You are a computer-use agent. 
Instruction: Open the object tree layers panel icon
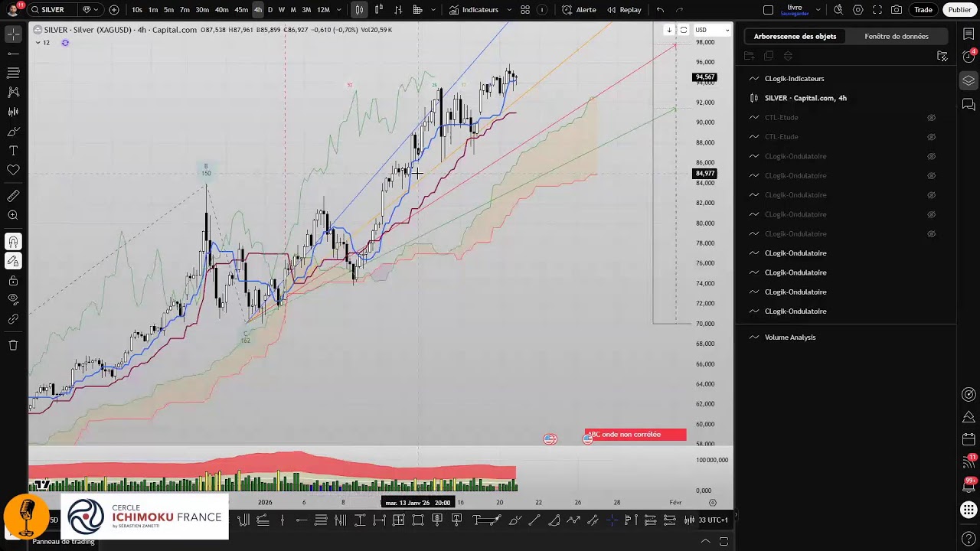point(969,80)
